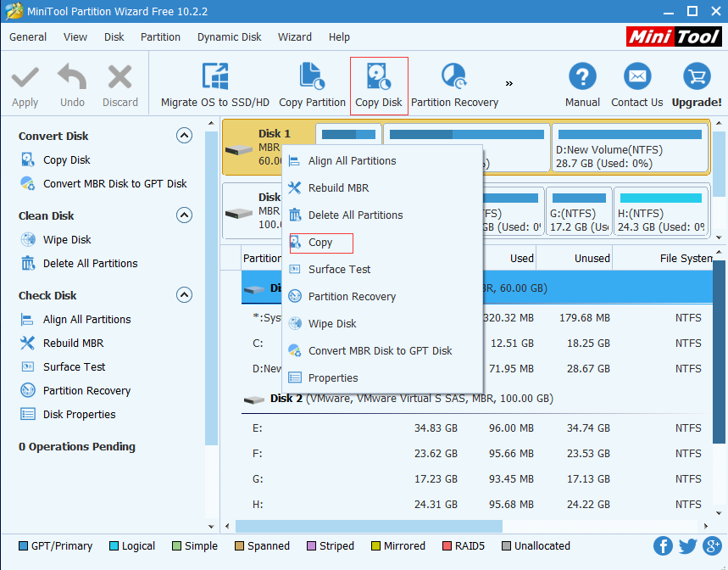Screen dimensions: 728x570
Task: Sort by the File System column header
Action: (663, 259)
